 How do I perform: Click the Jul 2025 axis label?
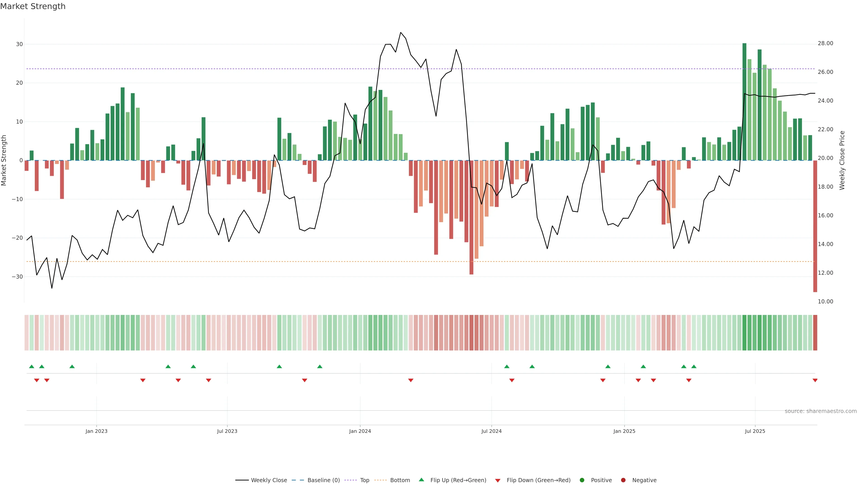pyautogui.click(x=755, y=431)
